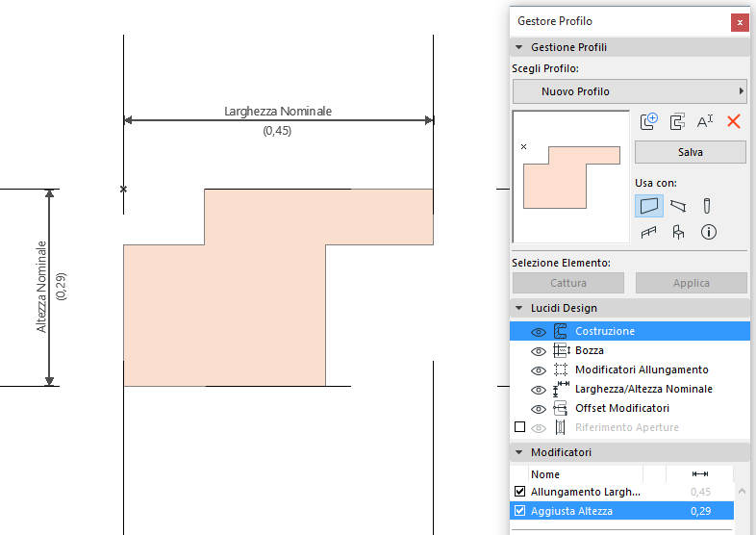This screenshot has height=535, width=756.
Task: Select the Larghezza/Altezza Nominale row
Action: pos(630,389)
